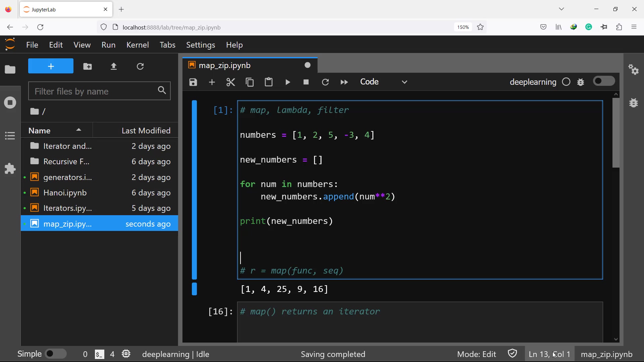Save the notebook with the floppy icon
The image size is (644, 362).
click(193, 82)
